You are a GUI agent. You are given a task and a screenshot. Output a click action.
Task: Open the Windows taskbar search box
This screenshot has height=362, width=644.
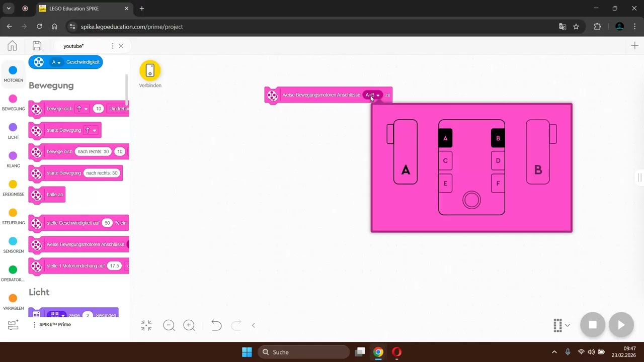coord(304,352)
